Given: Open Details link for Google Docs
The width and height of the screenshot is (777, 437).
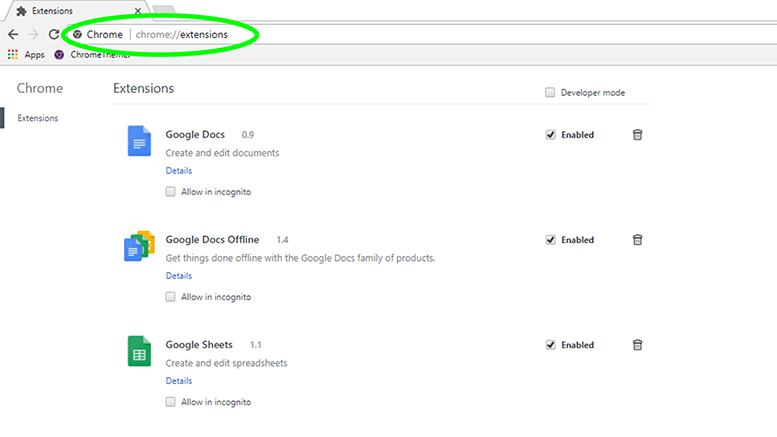Looking at the screenshot, I should pos(179,170).
